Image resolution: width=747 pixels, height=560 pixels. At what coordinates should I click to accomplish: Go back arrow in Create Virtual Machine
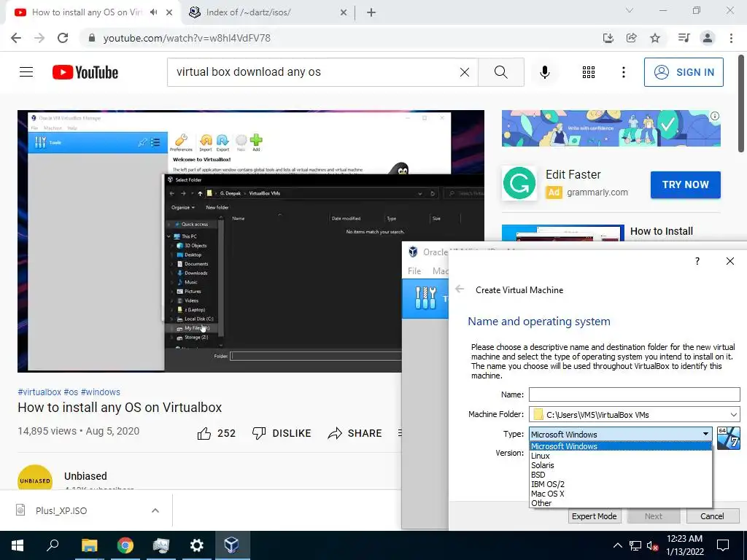coord(460,289)
